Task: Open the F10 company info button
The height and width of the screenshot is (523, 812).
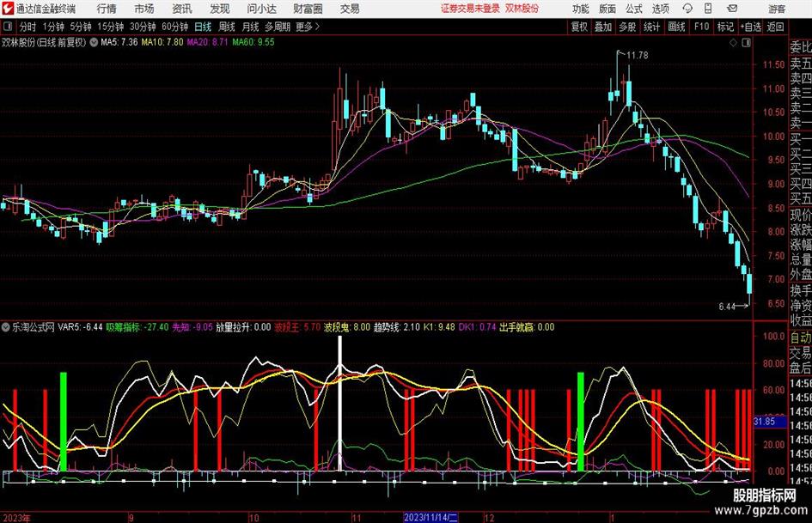Action: (x=702, y=27)
